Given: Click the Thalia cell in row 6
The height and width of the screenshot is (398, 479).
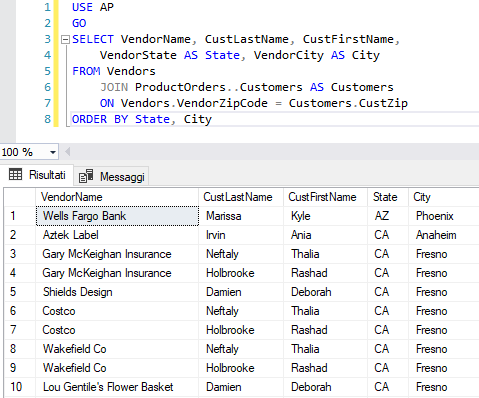Looking at the screenshot, I should point(326,311).
